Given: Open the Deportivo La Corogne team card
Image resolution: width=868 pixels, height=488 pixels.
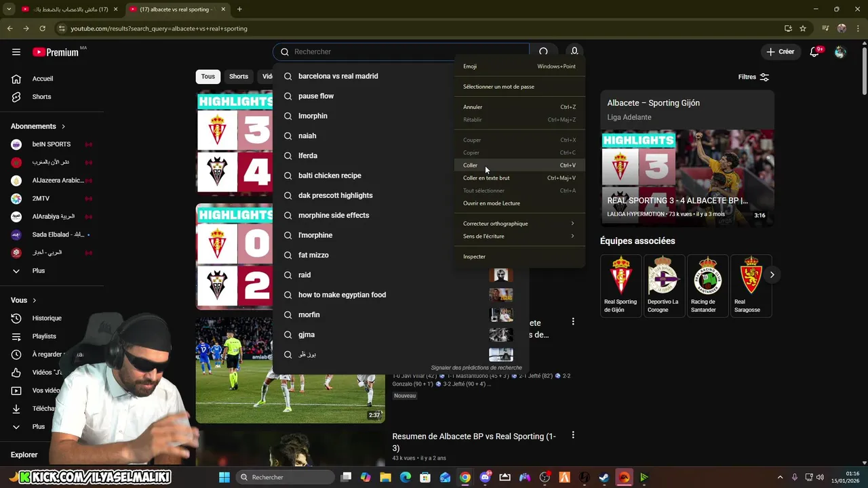Looking at the screenshot, I should (663, 285).
